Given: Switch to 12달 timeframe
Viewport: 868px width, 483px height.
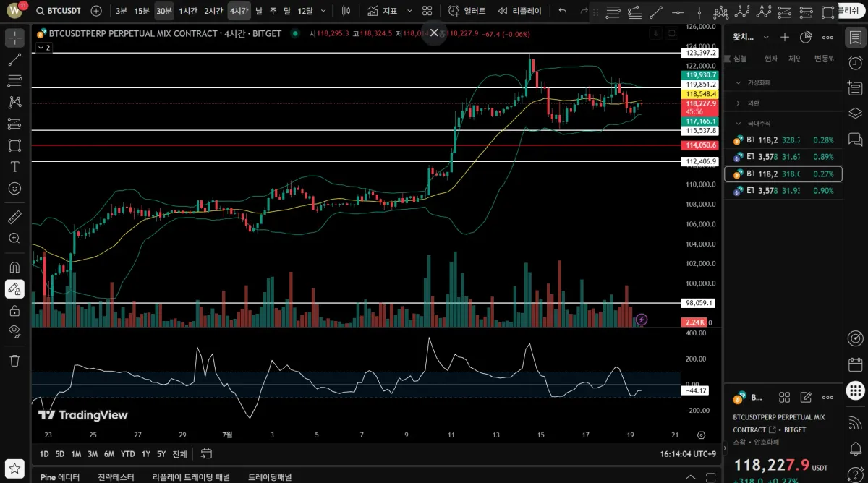Looking at the screenshot, I should (305, 11).
